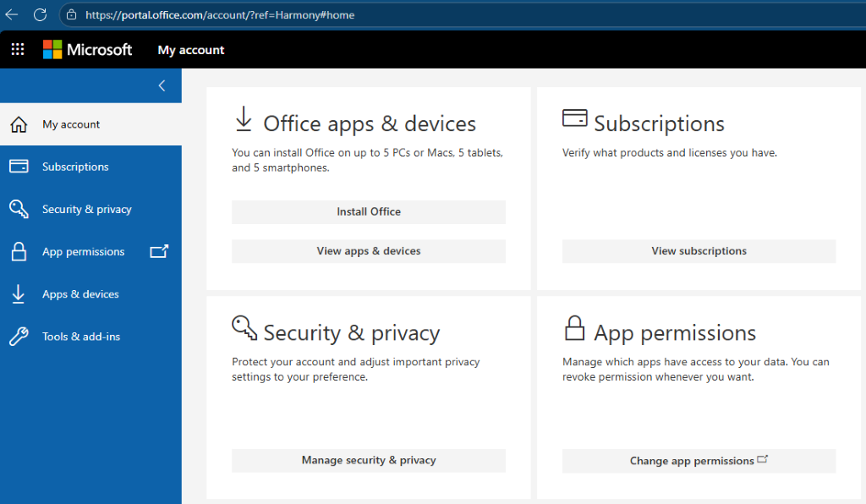Click the wrench icon beside Tools & add-ins

(19, 337)
